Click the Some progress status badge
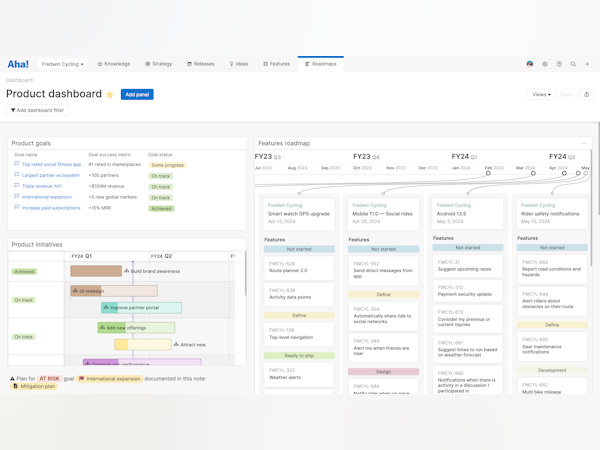 click(x=168, y=165)
